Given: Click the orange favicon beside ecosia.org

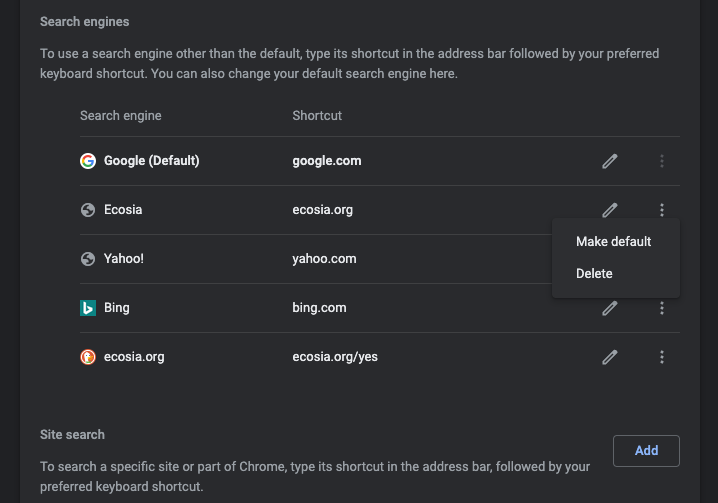Looking at the screenshot, I should (88, 357).
